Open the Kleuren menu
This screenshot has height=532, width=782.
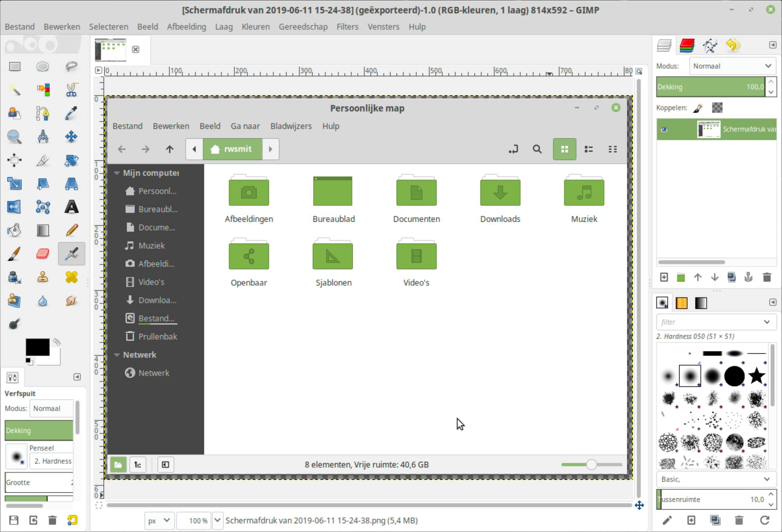point(256,27)
